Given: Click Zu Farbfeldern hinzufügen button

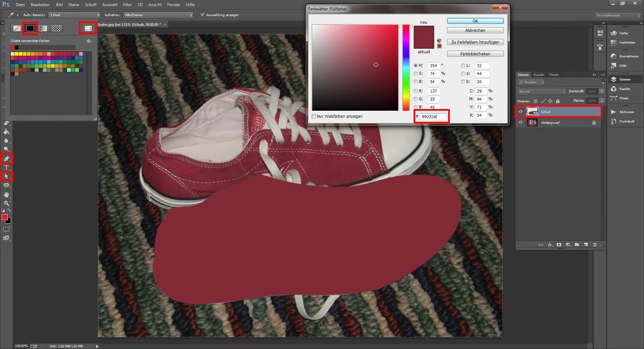Looking at the screenshot, I should (475, 42).
